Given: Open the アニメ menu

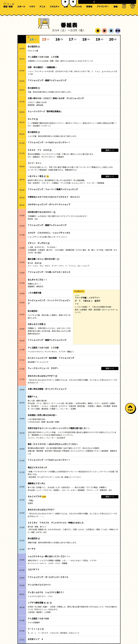Looking at the screenshot, I should pyautogui.click(x=42, y=7).
